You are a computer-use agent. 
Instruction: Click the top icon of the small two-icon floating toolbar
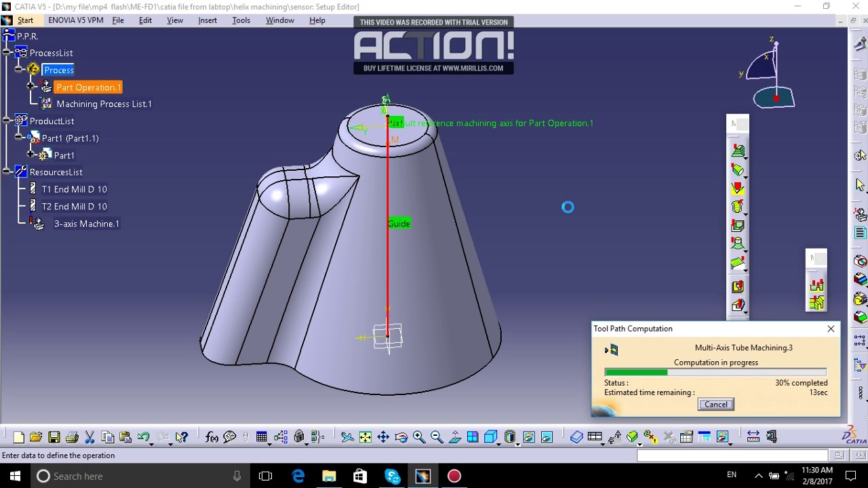[816, 285]
